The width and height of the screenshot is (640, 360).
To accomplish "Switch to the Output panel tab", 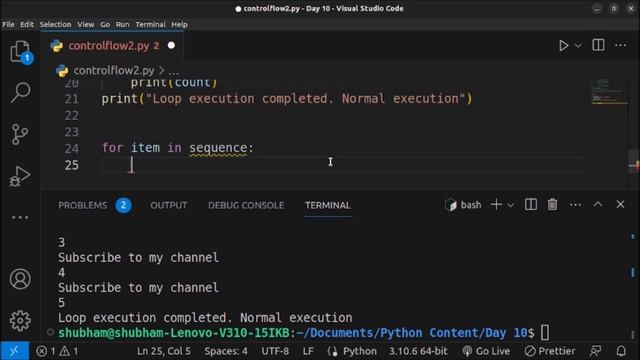I will (169, 205).
